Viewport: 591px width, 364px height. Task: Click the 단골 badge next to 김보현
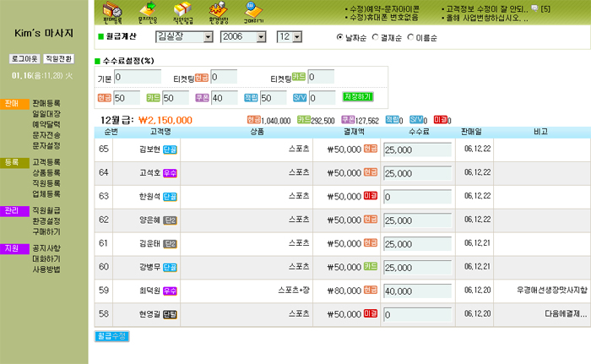[x=170, y=149]
